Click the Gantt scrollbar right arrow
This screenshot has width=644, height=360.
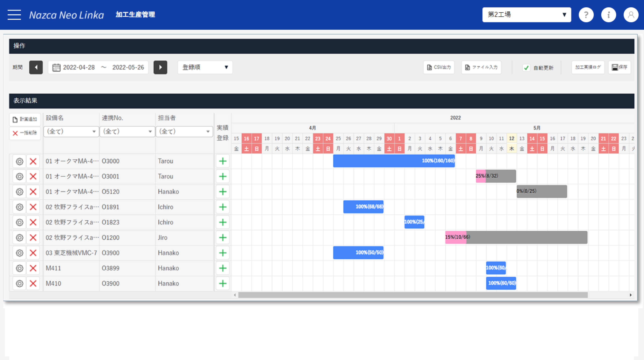click(631, 295)
